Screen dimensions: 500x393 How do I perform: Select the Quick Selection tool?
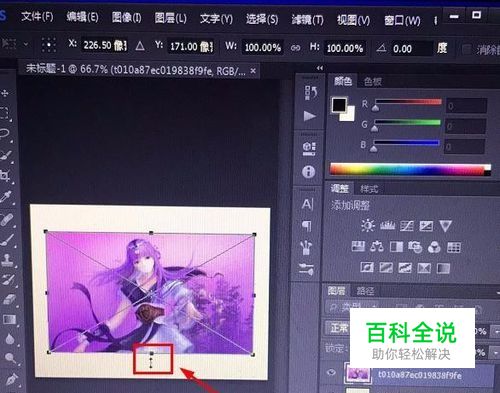point(5,155)
